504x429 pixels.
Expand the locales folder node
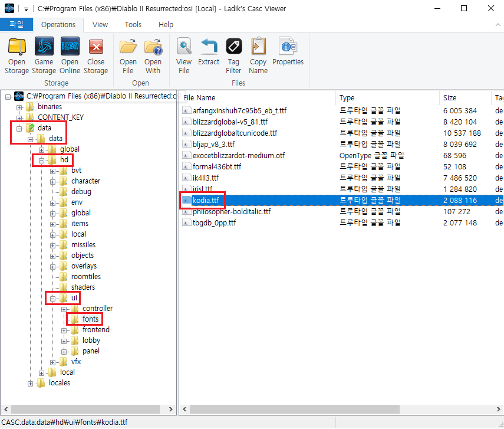[x=30, y=384]
